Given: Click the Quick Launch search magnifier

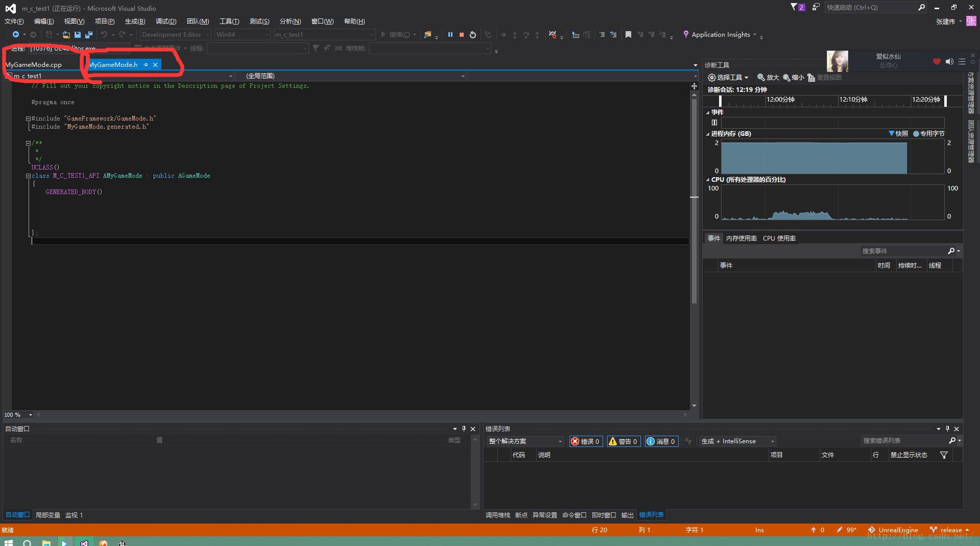Looking at the screenshot, I should point(921,7).
